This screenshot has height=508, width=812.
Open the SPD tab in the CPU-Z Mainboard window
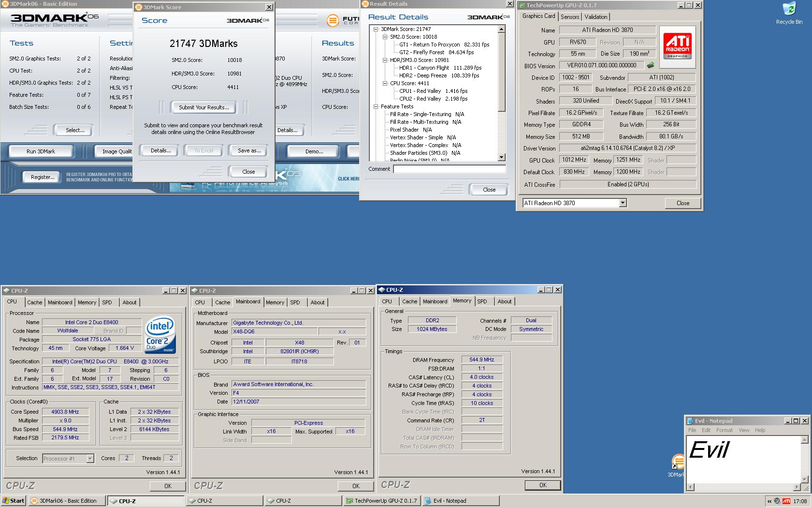pos(295,302)
